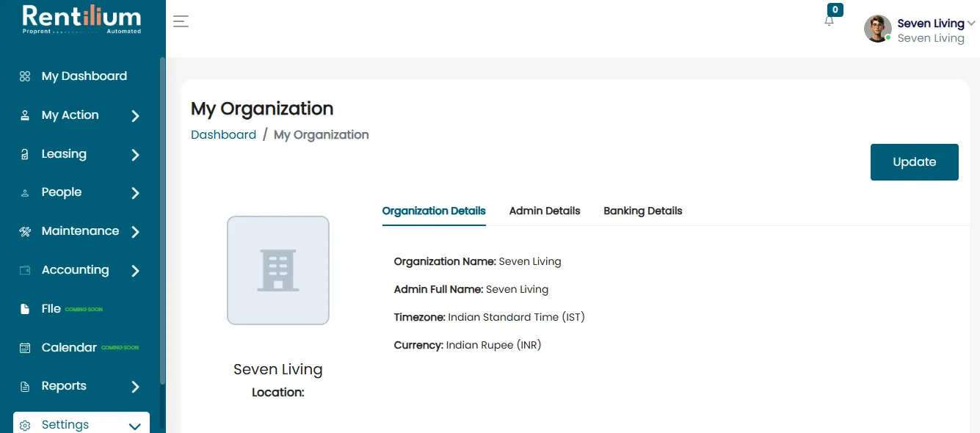Click the Organization Name Seven Living text
This screenshot has width=980, height=433.
478,261
